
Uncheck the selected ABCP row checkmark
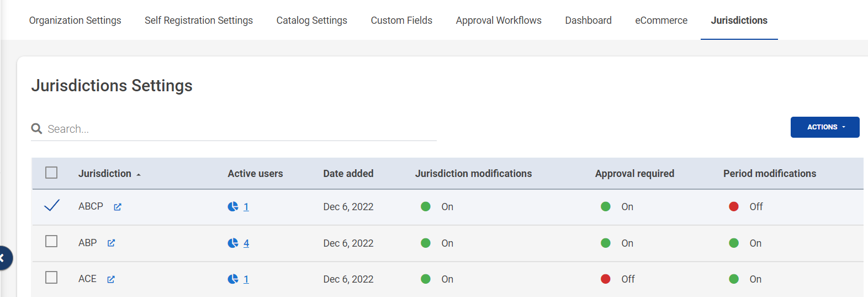pos(51,206)
